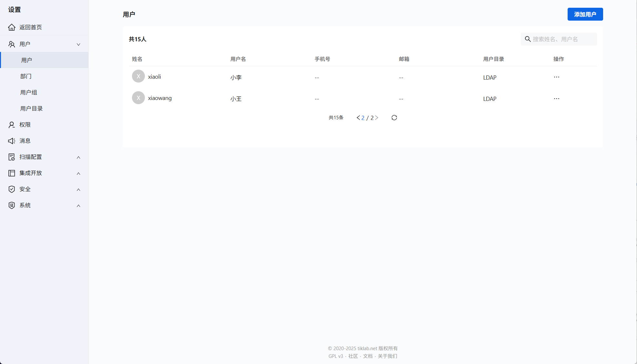Screen dimensions: 637x364
Task: Collapse the 用户 sidebar section chevron
Action: pyautogui.click(x=78, y=44)
